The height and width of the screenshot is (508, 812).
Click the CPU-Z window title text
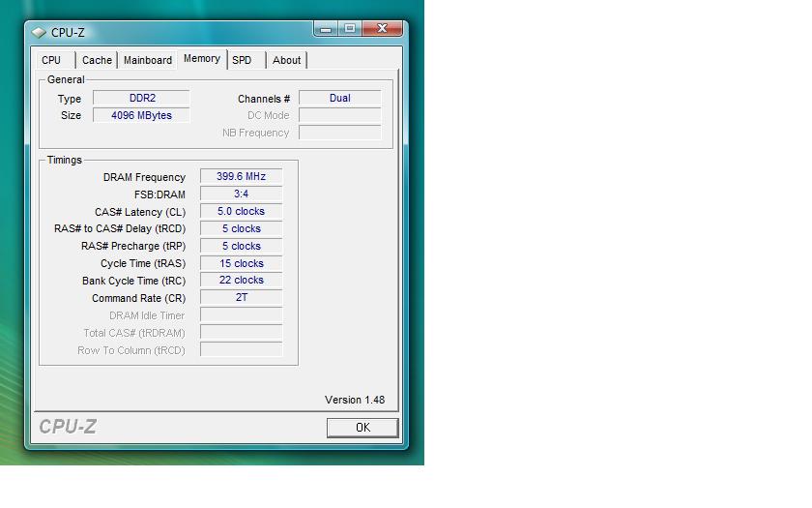(x=68, y=33)
